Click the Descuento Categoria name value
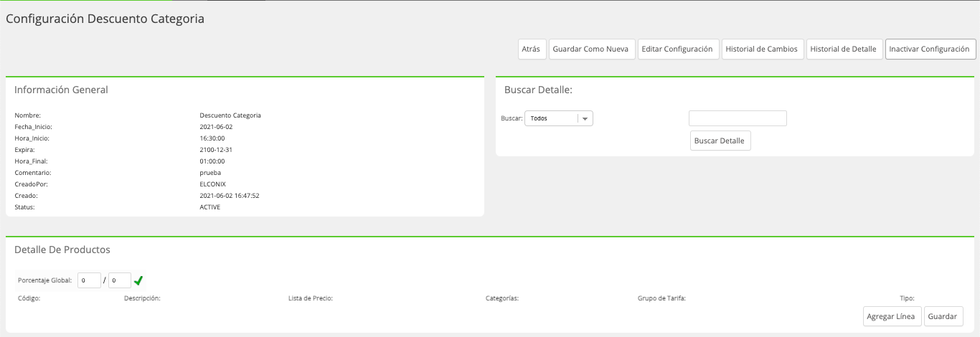980x337 pixels. pyautogui.click(x=230, y=115)
